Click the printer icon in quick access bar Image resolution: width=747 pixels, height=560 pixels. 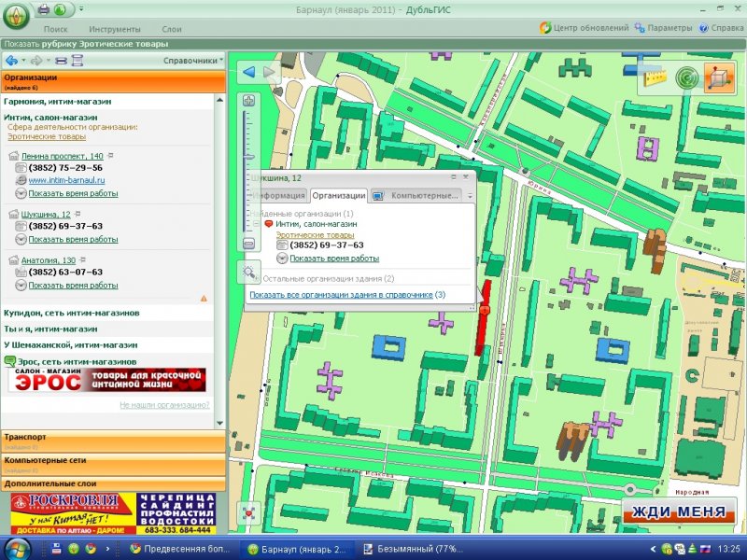click(43, 9)
